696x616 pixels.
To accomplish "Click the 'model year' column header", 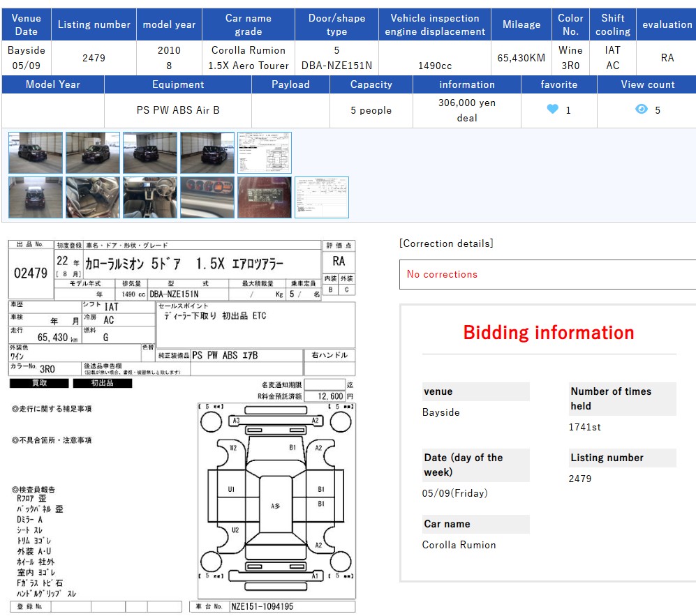I will tap(169, 24).
